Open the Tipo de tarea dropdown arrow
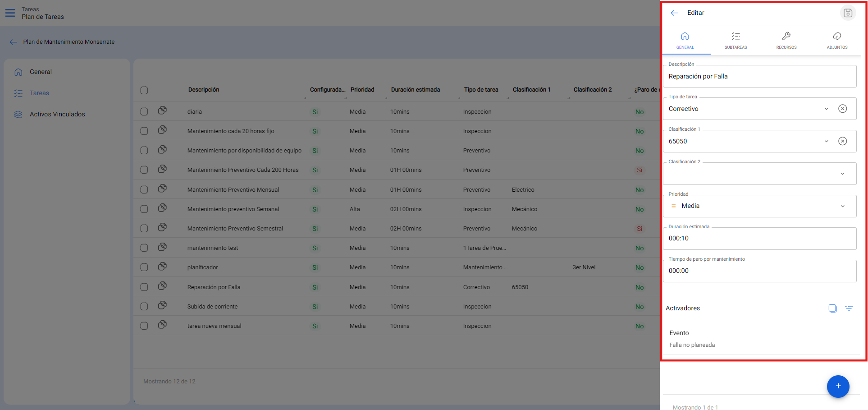This screenshot has height=410, width=868. click(826, 109)
